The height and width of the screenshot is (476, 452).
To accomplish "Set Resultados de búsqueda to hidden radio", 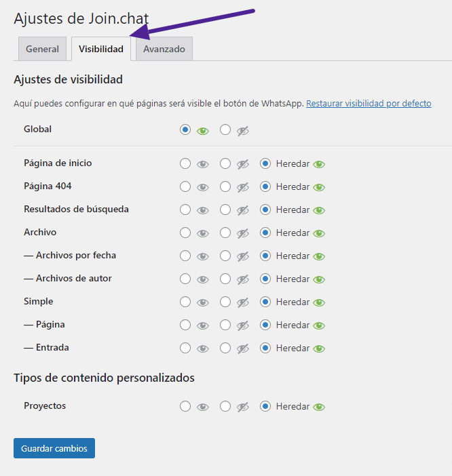I will (x=225, y=210).
